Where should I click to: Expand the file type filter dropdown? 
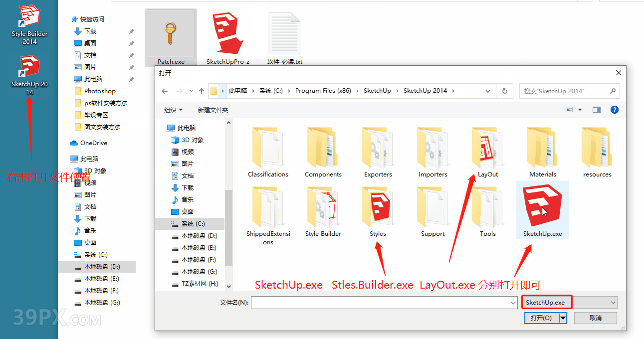pyautogui.click(x=613, y=303)
